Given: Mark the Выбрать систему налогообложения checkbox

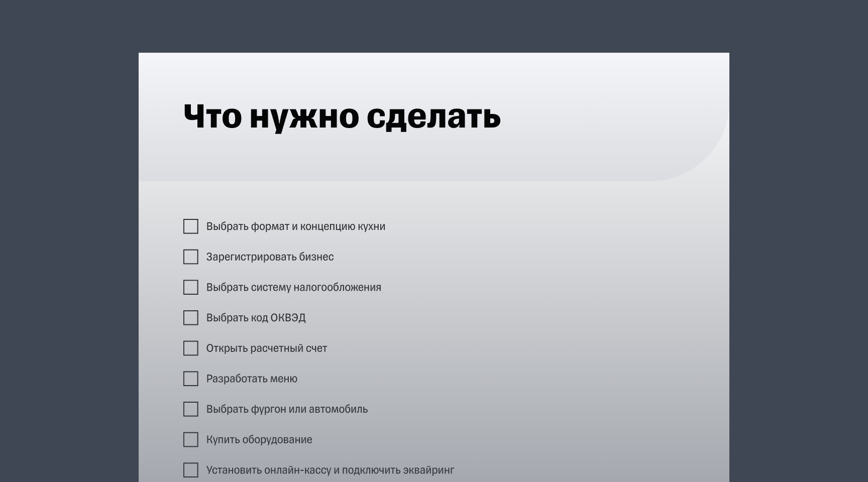Looking at the screenshot, I should click(191, 287).
